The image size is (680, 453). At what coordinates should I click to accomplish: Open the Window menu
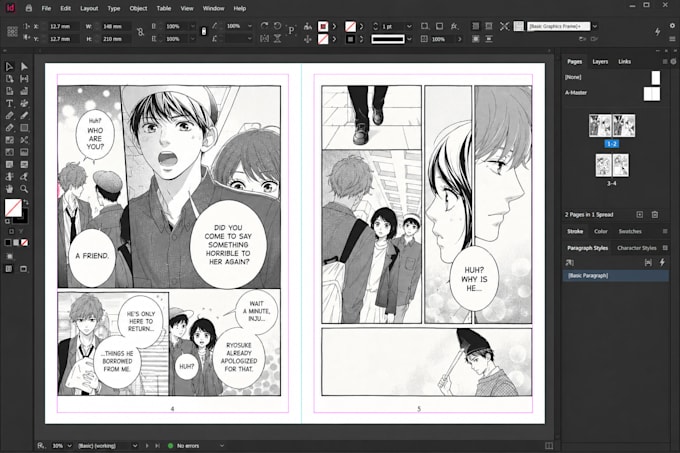pos(213,8)
